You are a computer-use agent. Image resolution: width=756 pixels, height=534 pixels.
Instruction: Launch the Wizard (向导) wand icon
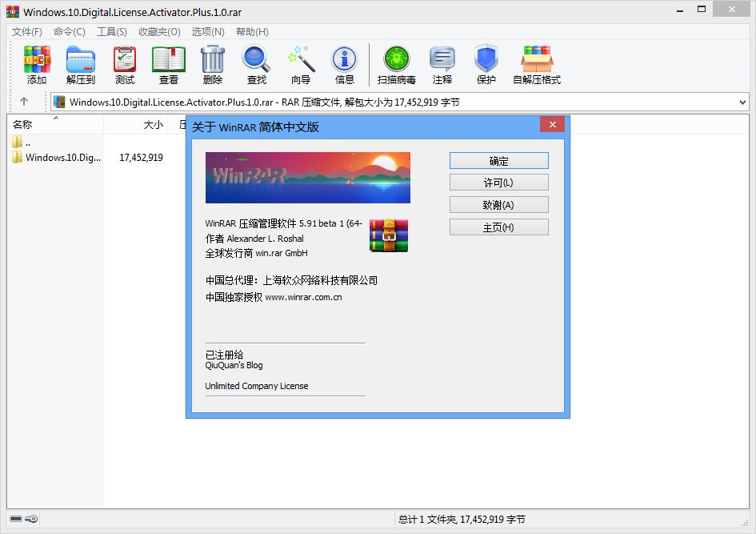coord(301,65)
